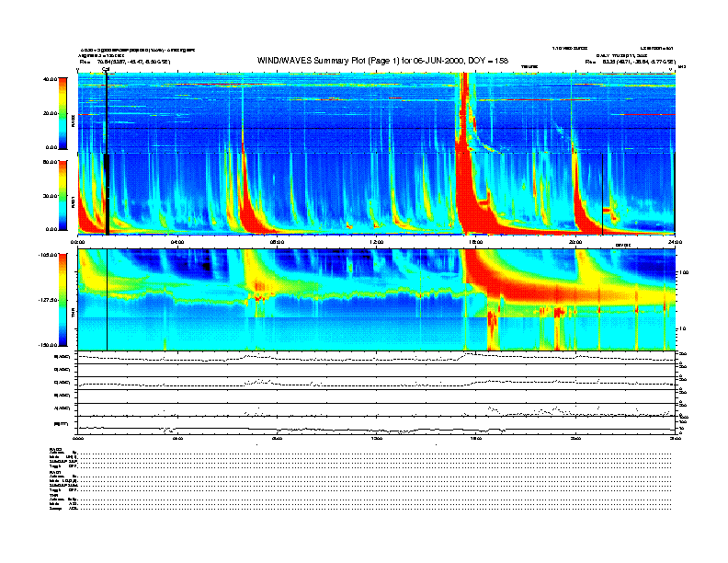Click the 24:00 tick label under RAD1 panel
This screenshot has height=563, width=728.
pos(675,242)
